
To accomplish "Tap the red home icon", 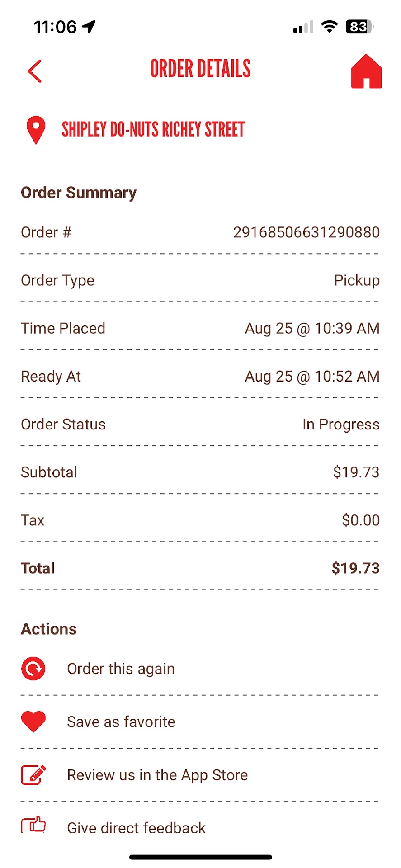I will pyautogui.click(x=366, y=71).
